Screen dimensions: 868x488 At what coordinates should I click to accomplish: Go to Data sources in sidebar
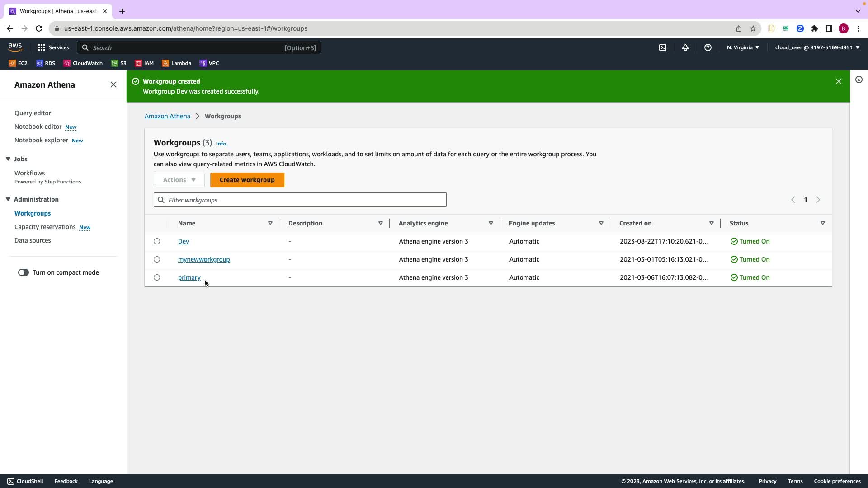(x=33, y=240)
